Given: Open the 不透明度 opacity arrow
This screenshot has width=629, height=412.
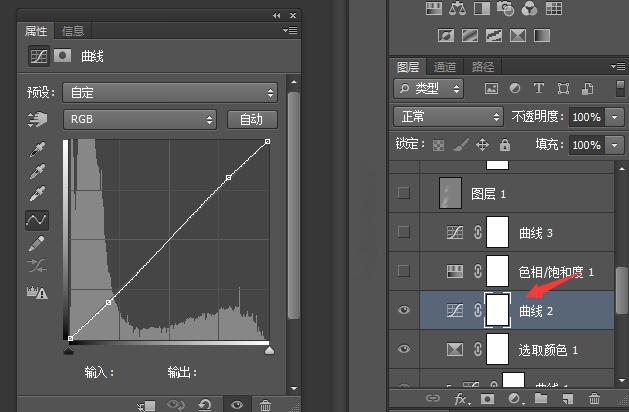Looking at the screenshot, I should (x=614, y=117).
